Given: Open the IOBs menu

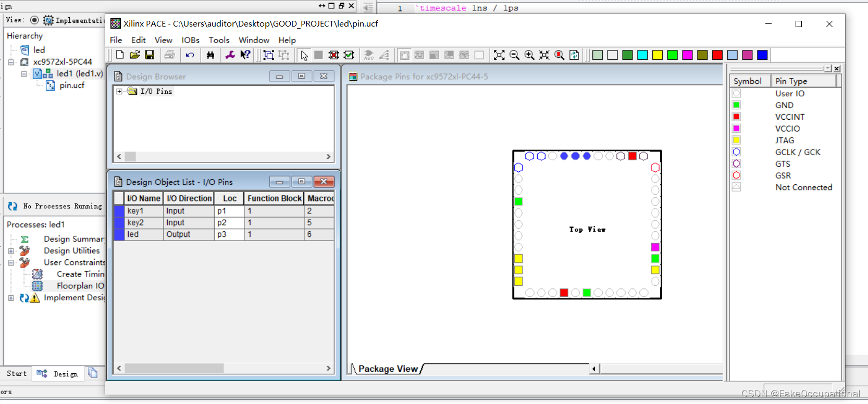Looking at the screenshot, I should [x=190, y=40].
